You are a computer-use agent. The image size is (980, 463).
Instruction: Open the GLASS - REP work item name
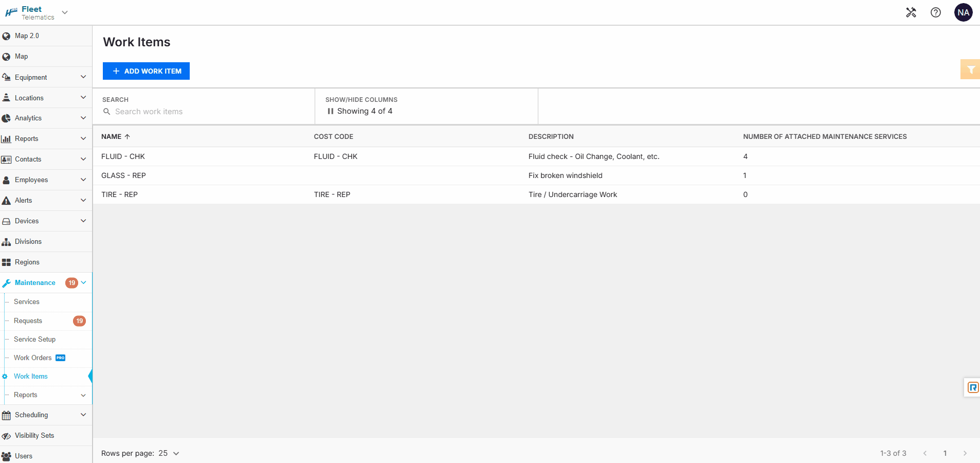point(123,175)
